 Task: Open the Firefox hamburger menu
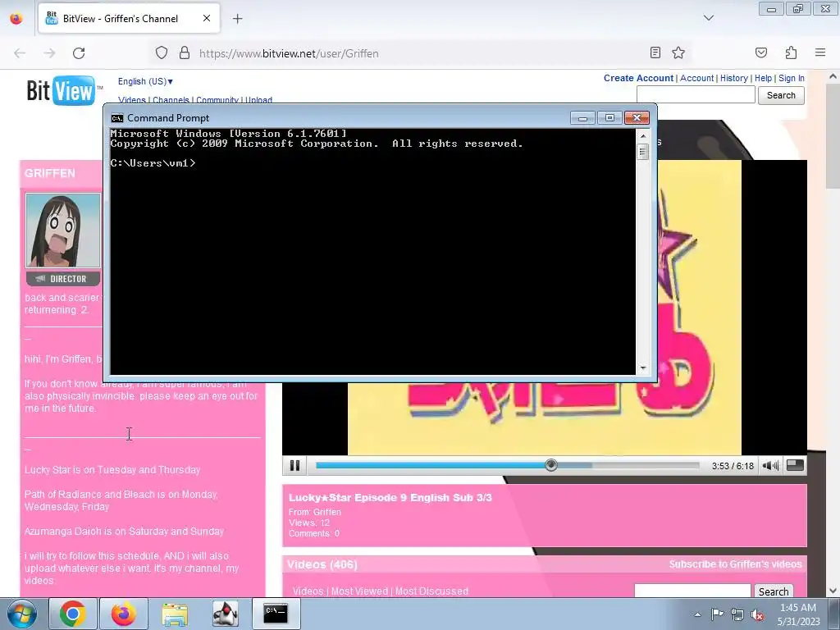[x=820, y=52]
